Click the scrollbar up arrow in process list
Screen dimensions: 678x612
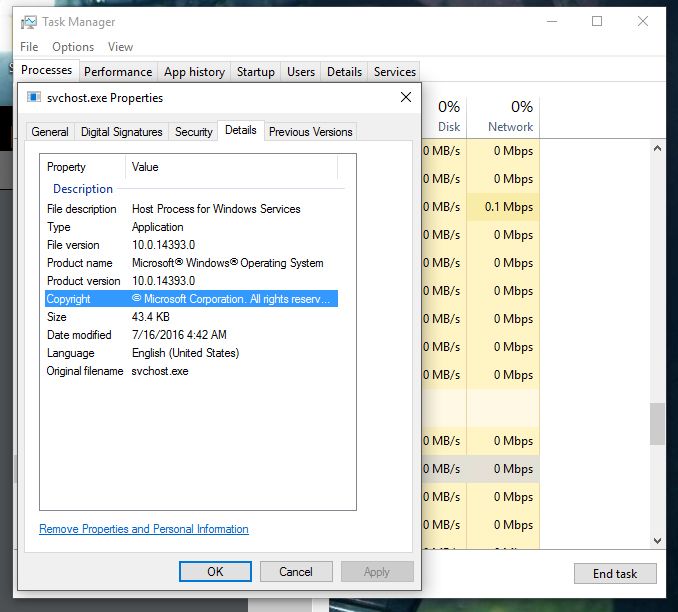point(657,148)
